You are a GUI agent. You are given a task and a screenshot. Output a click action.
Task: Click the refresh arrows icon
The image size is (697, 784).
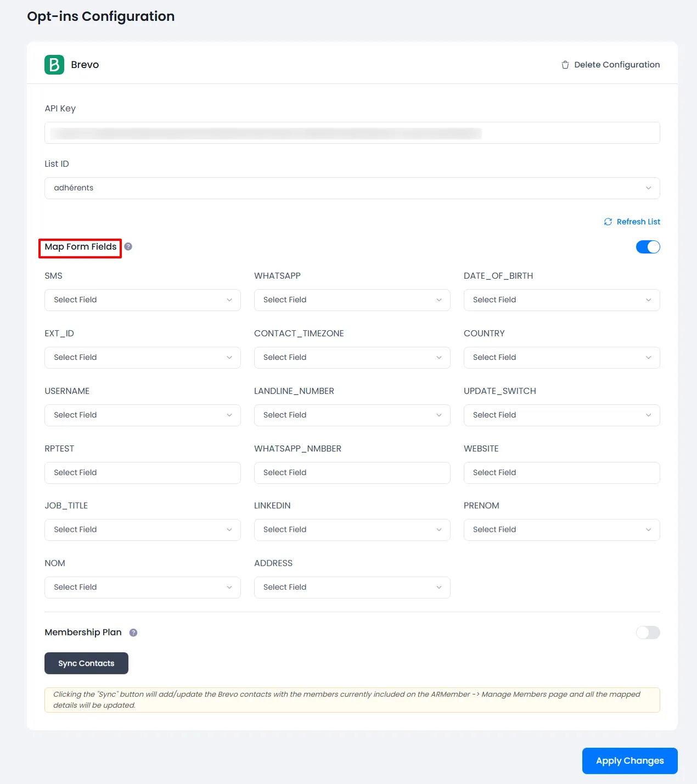pyautogui.click(x=608, y=222)
